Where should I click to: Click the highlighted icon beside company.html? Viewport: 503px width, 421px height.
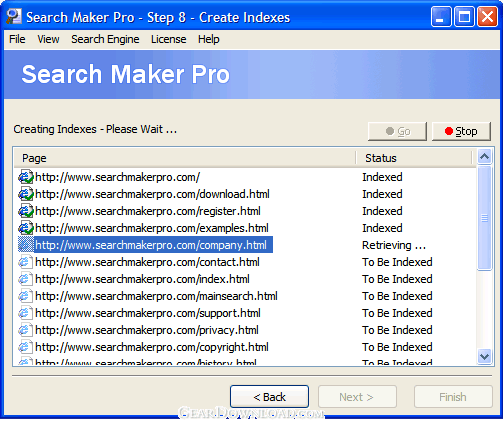coord(26,245)
